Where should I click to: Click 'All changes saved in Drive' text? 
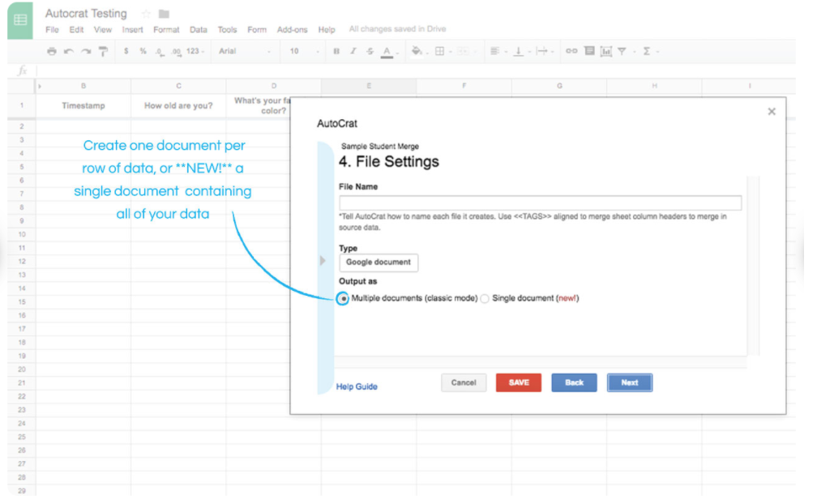(397, 29)
